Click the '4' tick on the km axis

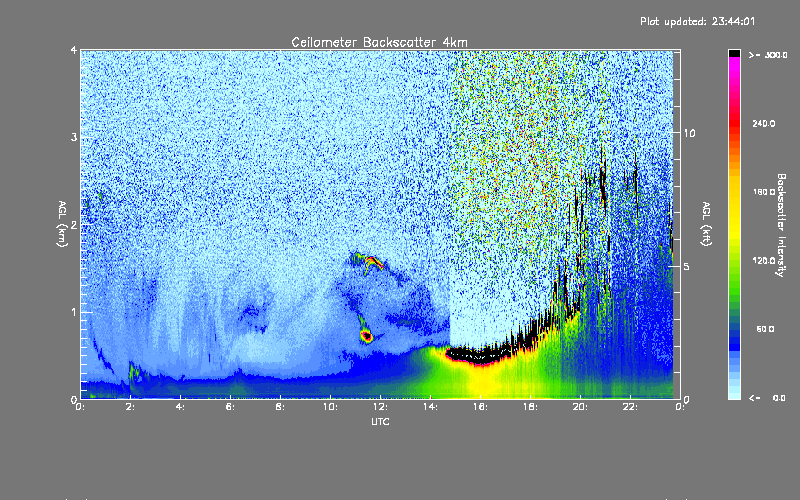[74, 50]
